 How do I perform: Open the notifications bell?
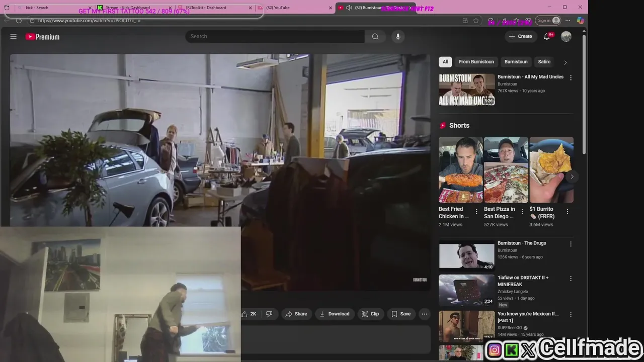[x=547, y=36]
